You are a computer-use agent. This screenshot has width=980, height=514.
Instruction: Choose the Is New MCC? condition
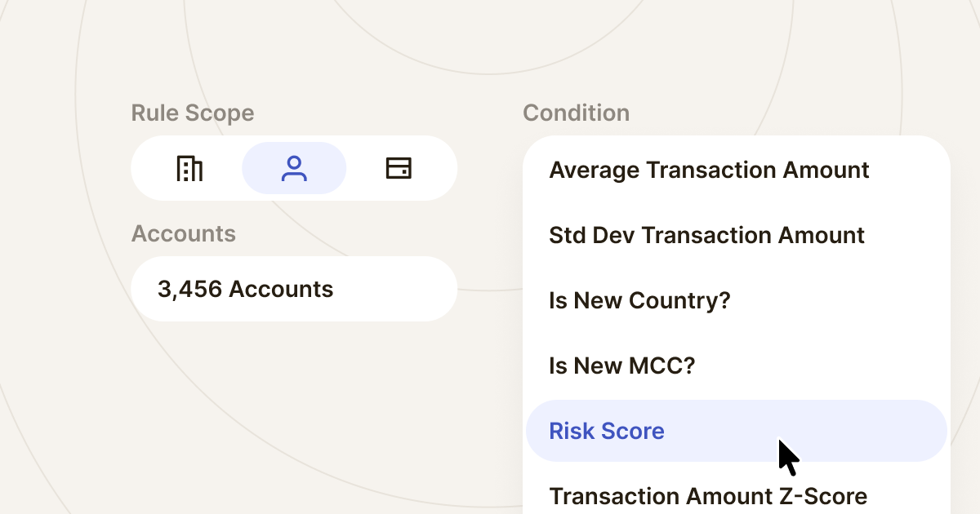(x=621, y=366)
